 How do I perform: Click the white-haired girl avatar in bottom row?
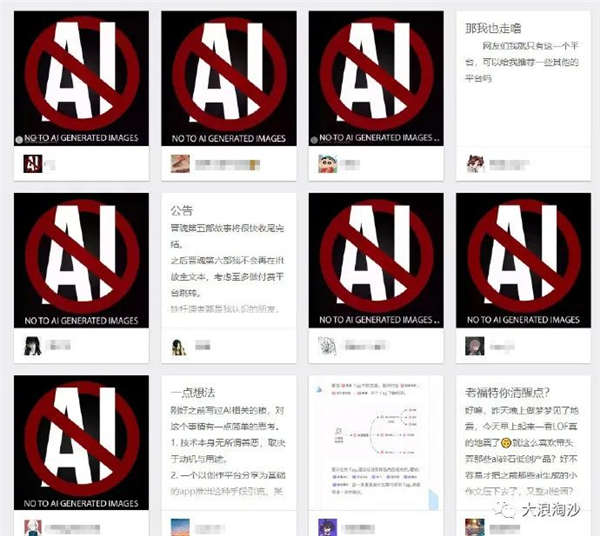point(33,528)
